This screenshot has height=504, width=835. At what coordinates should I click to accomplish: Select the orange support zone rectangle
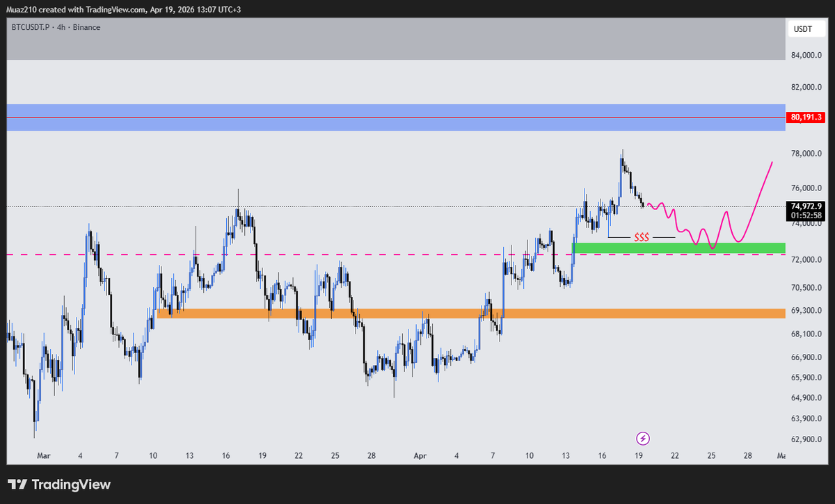(471, 314)
